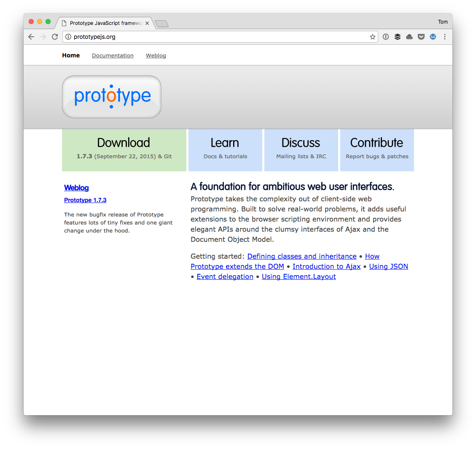The width and height of the screenshot is (476, 449).
Task: Open the layered stack extension icon
Action: pos(397,37)
